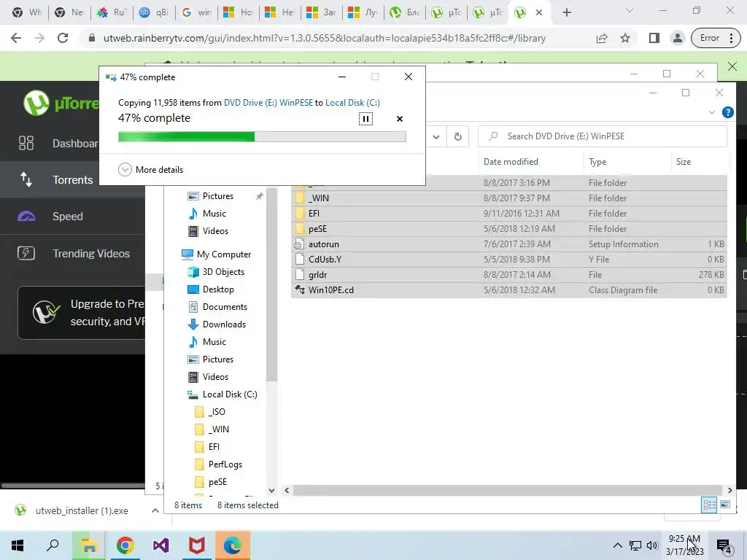Share this page from address bar
747x560 pixels.
[x=602, y=38]
